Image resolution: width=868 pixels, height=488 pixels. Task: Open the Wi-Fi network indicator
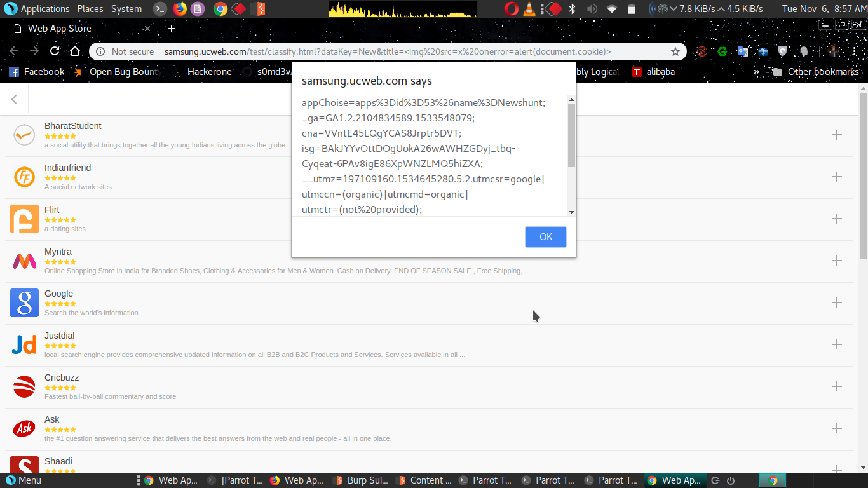click(x=611, y=9)
